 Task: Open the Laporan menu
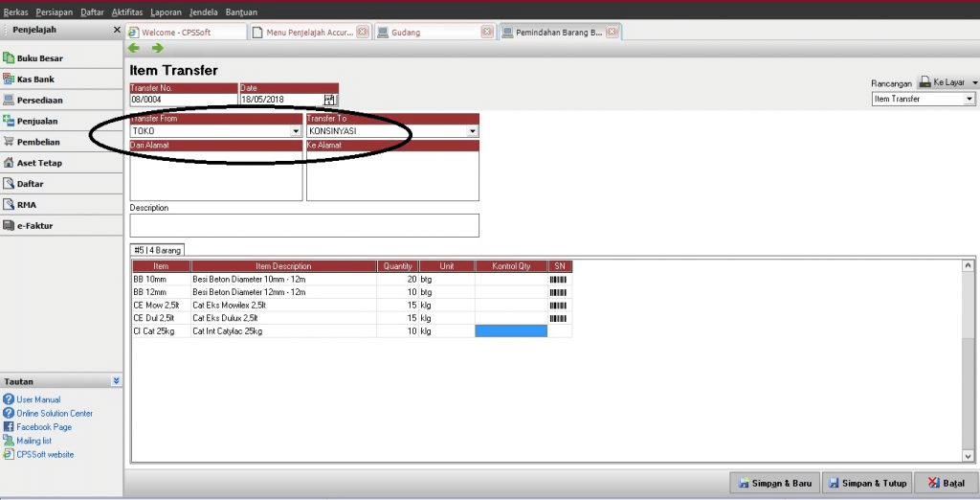click(167, 11)
